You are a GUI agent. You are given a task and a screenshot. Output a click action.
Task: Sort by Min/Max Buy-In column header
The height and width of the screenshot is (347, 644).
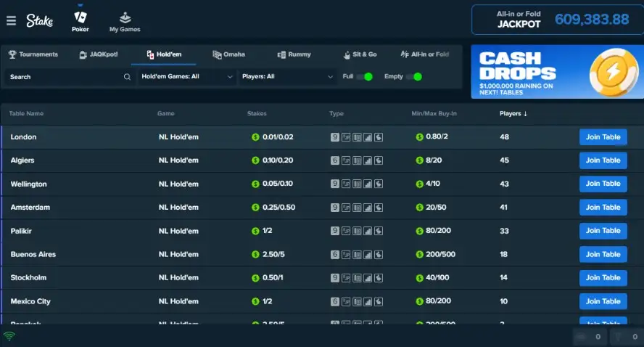(x=434, y=113)
